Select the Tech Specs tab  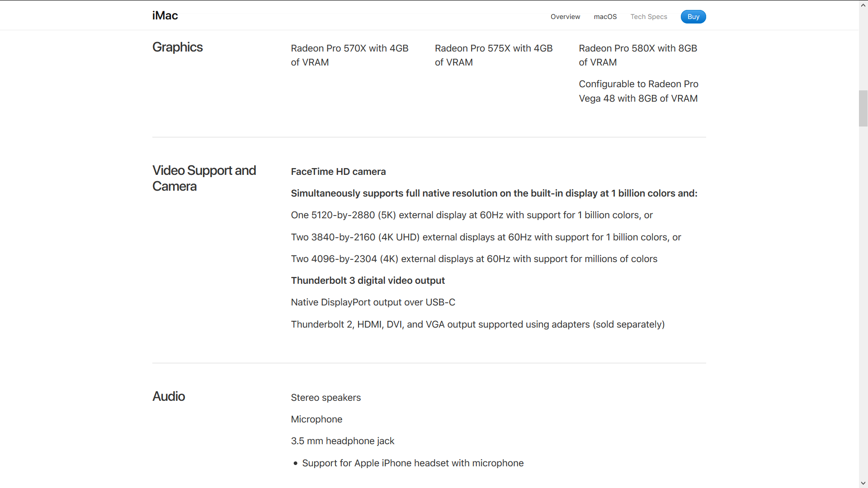[649, 17]
